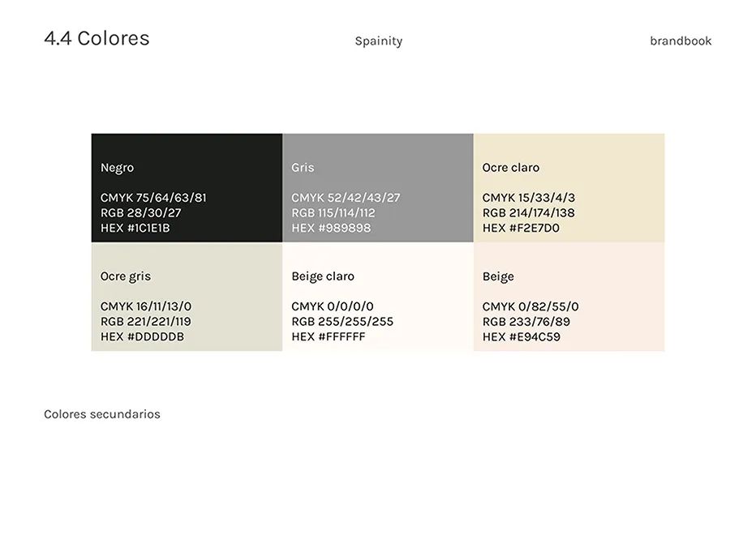Click the 4.4 Colores section title
This screenshot has width=756, height=535.
(x=97, y=37)
